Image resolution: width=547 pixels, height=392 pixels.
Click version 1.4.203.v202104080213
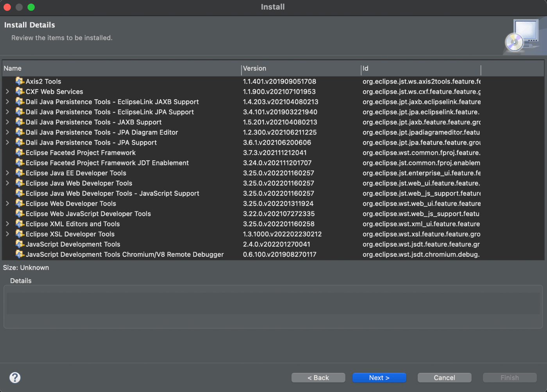click(x=281, y=102)
